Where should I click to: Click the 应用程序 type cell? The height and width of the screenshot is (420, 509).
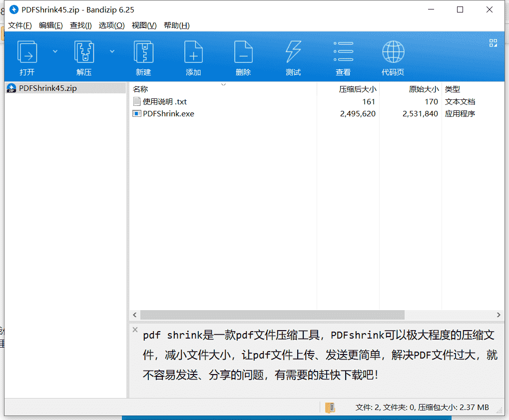coord(460,113)
